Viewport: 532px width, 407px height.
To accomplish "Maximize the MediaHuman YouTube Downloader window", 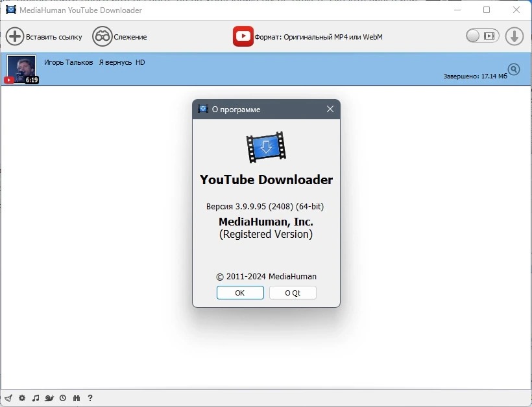I will [x=487, y=10].
